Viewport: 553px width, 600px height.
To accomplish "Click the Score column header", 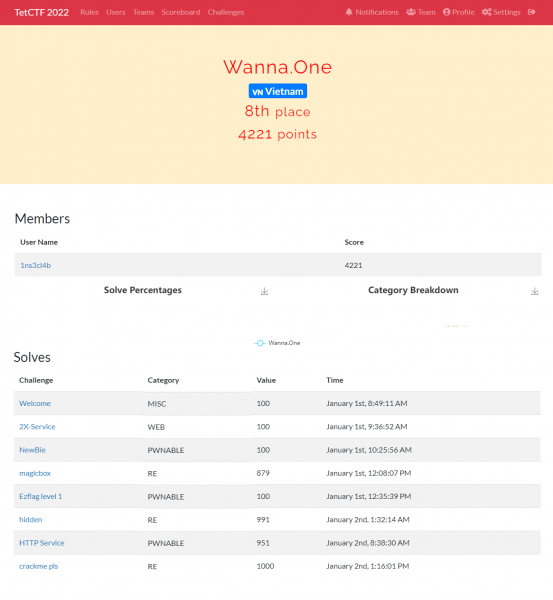I will coord(354,242).
